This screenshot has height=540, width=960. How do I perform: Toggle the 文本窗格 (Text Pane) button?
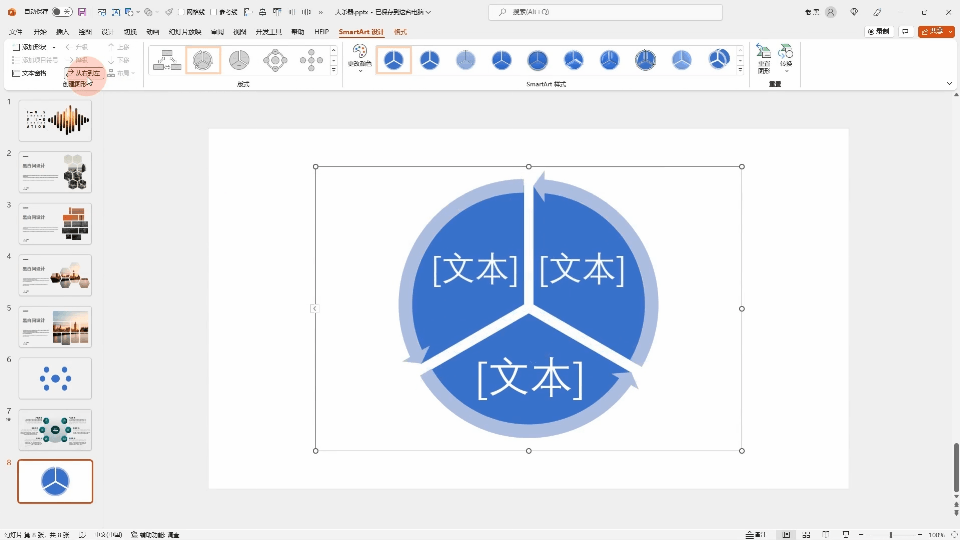(x=29, y=73)
